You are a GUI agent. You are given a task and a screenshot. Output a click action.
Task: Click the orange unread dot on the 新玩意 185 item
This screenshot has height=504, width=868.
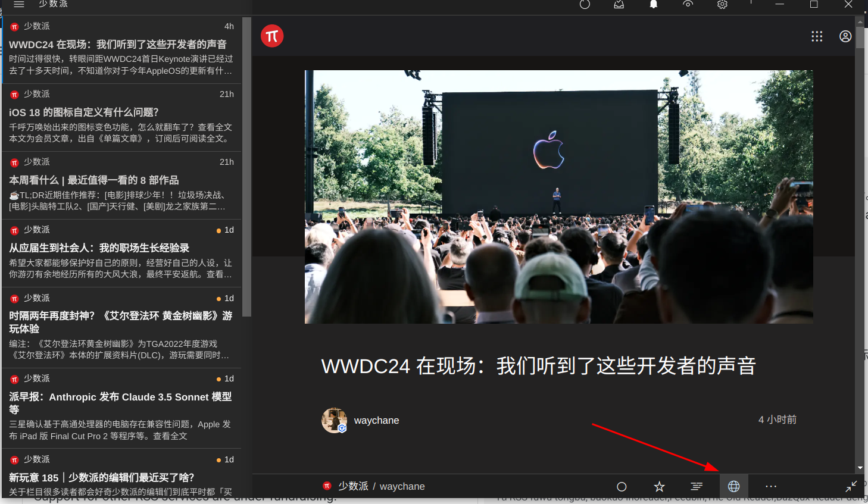pos(218,460)
